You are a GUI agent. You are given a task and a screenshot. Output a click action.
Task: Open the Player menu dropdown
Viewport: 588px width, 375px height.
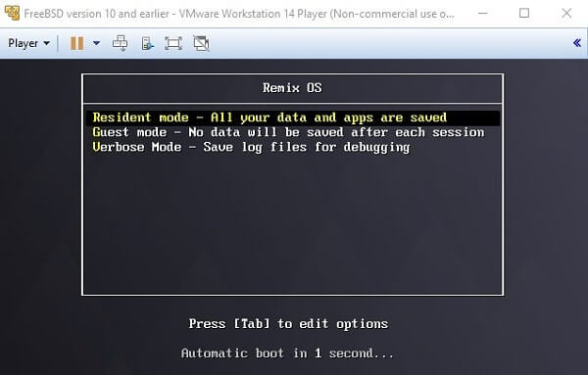point(28,43)
